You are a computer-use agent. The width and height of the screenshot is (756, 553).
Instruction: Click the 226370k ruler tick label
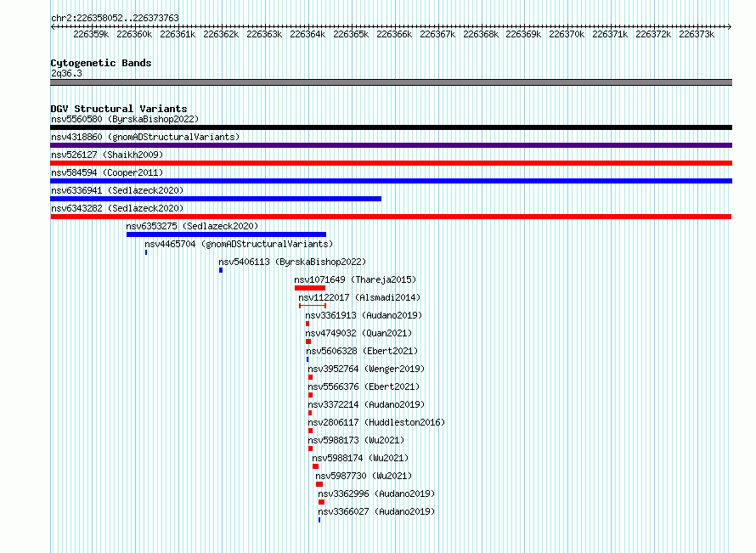567,35
